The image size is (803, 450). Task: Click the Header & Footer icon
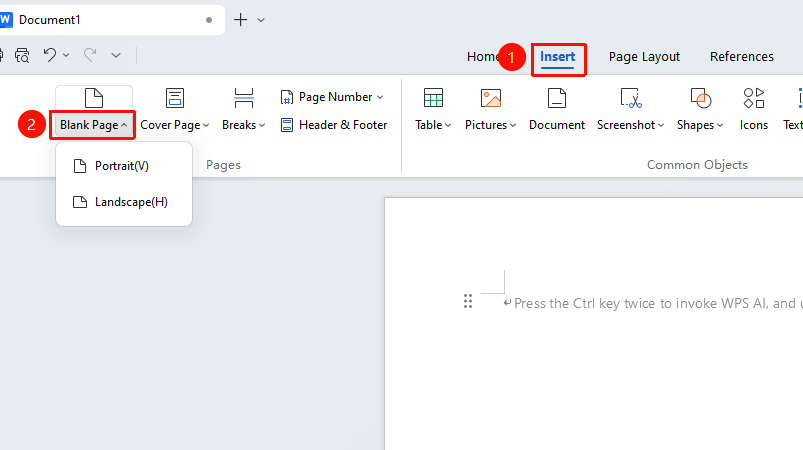[x=287, y=125]
